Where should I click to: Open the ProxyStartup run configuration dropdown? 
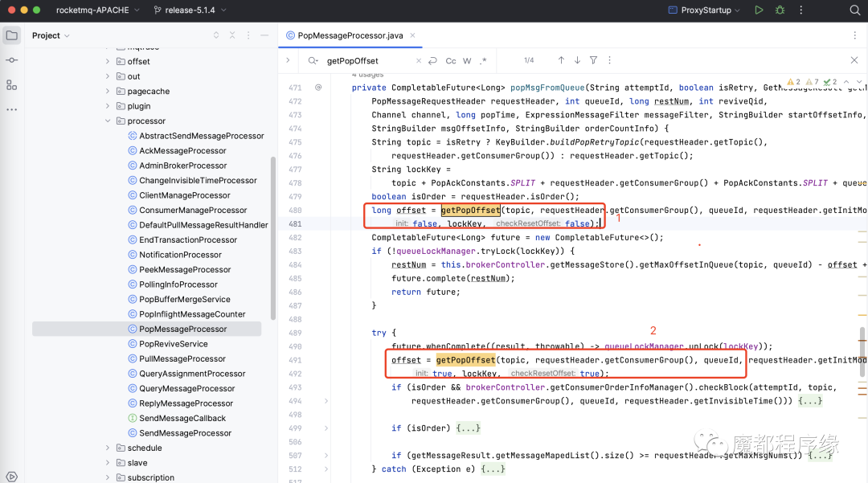(x=703, y=10)
